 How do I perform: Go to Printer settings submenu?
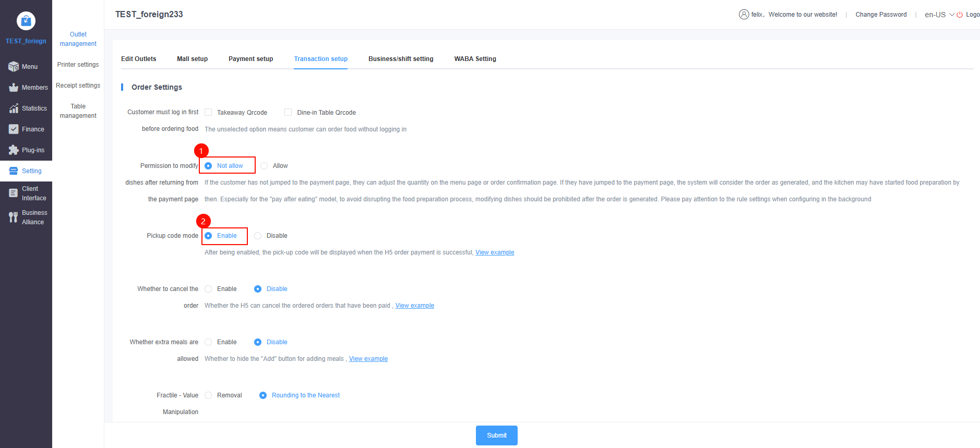(x=78, y=65)
